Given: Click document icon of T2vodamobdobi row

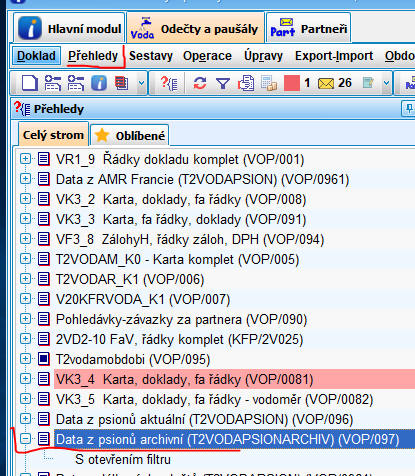Looking at the screenshot, I should click(x=43, y=359).
